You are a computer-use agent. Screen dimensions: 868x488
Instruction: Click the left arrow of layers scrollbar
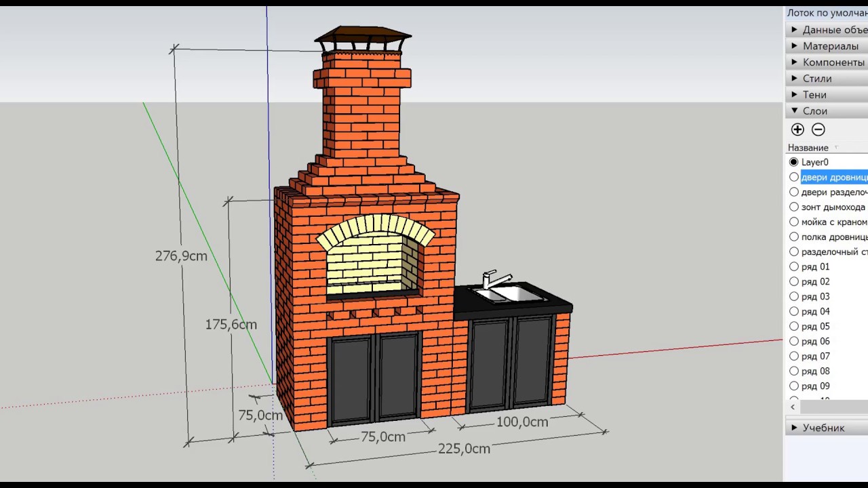[793, 407]
